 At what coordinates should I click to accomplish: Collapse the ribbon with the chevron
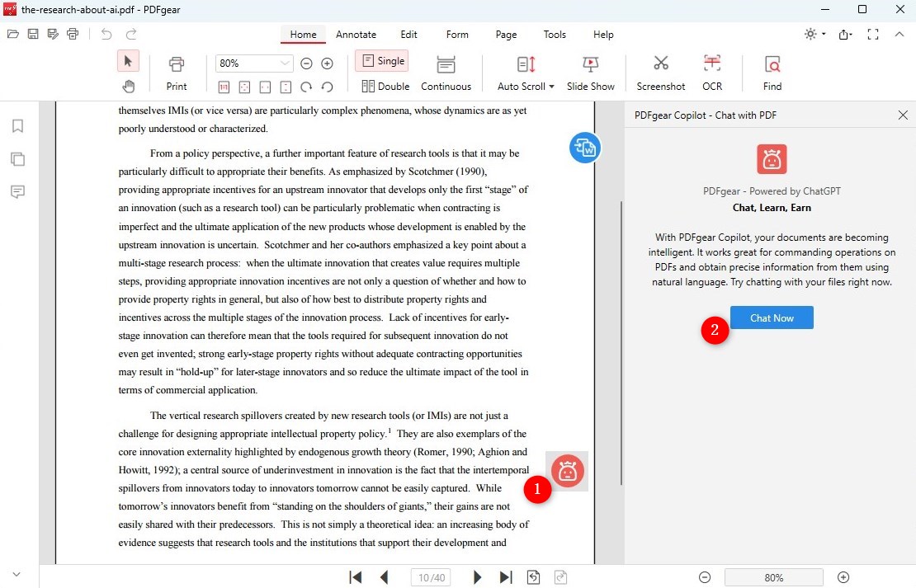tap(899, 35)
